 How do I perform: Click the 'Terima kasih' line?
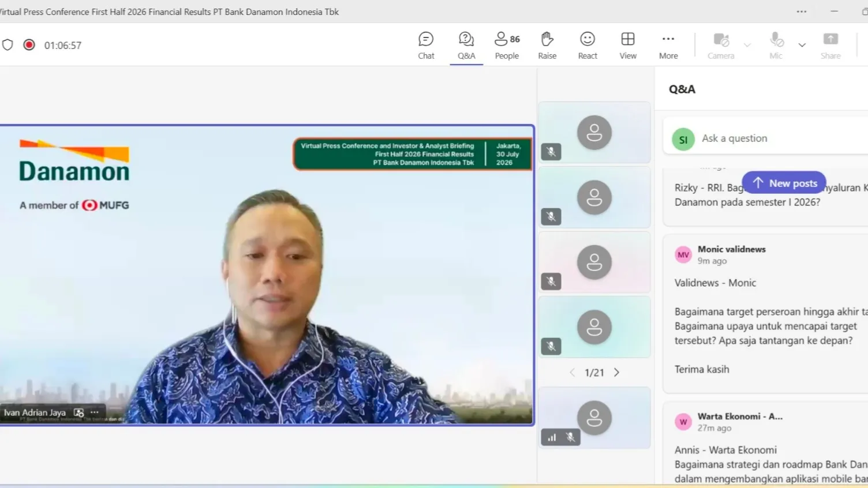tap(702, 369)
